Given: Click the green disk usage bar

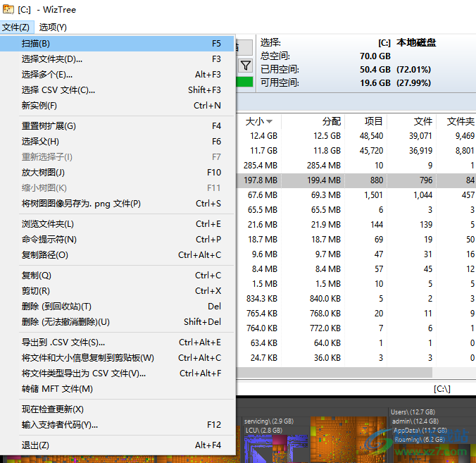Looking at the screenshot, I should pos(244,82).
